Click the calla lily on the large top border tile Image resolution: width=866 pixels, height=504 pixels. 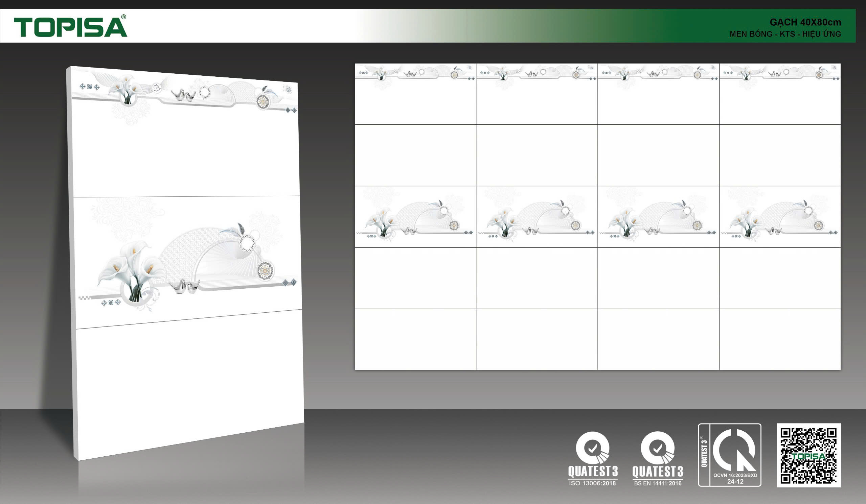coord(126,90)
